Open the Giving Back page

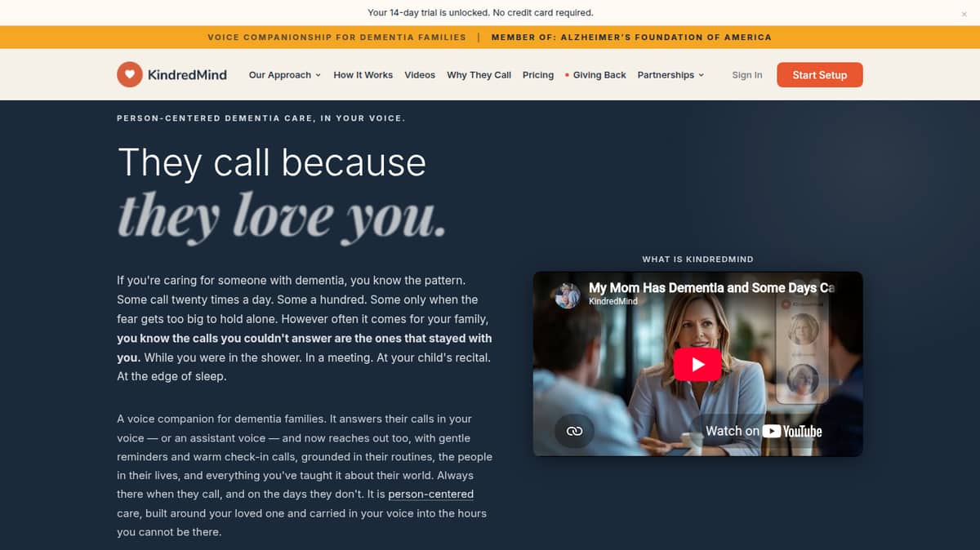pyautogui.click(x=595, y=75)
